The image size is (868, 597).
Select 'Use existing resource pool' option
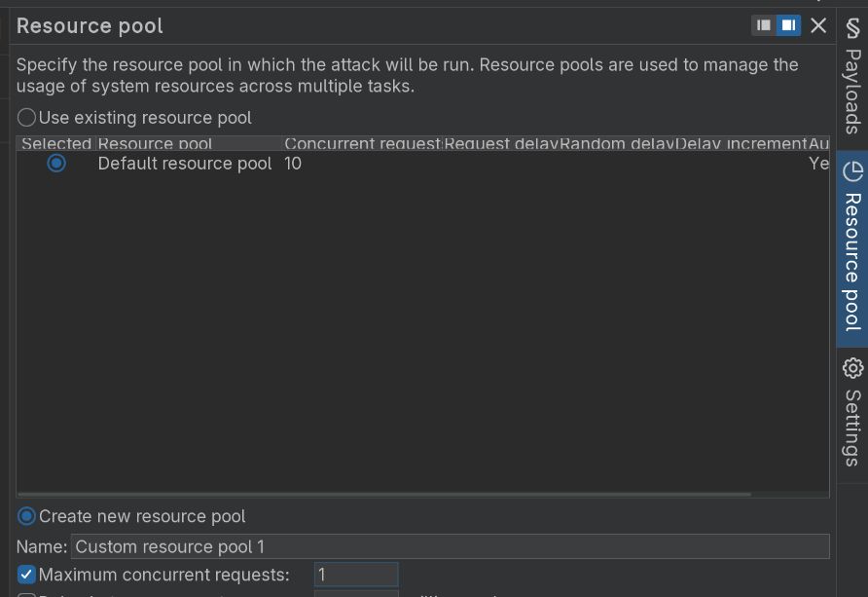(x=27, y=118)
